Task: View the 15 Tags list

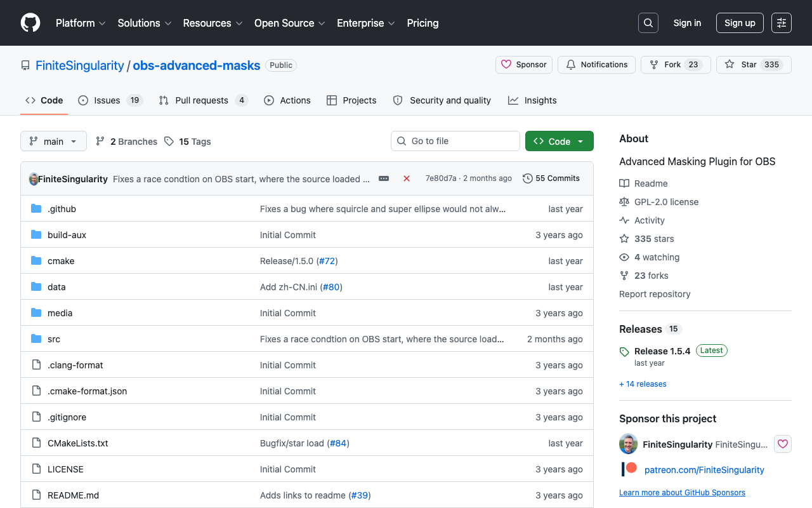Action: (187, 142)
